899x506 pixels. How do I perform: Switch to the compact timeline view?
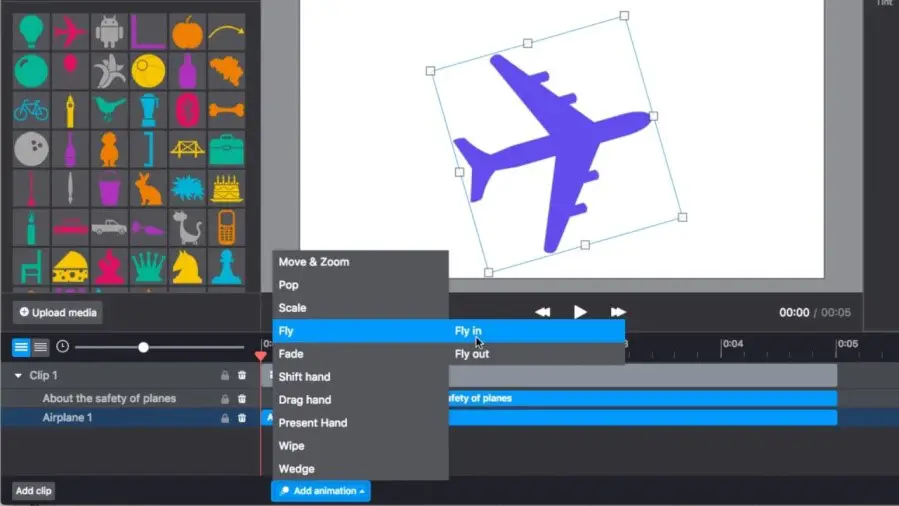pyautogui.click(x=40, y=347)
